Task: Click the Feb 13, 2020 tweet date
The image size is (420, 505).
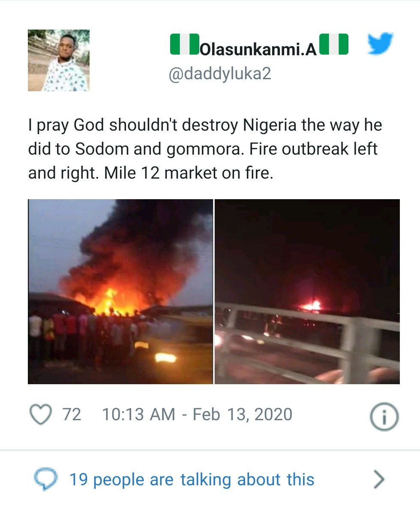Action: pos(243,415)
